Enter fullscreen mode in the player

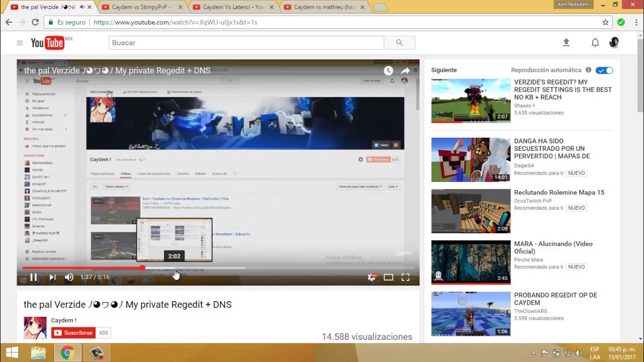tap(405, 277)
